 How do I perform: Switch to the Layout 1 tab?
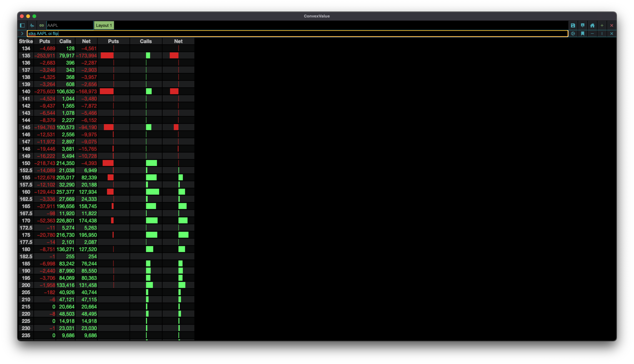coord(104,25)
